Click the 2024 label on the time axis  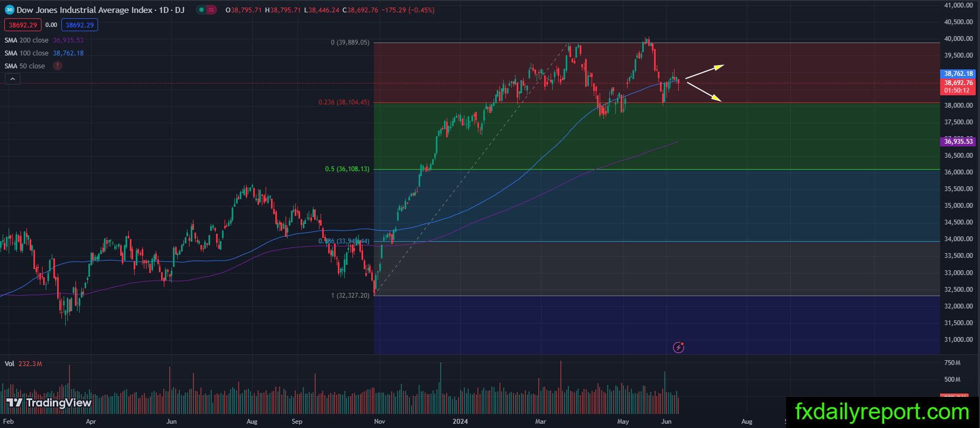tap(460, 422)
